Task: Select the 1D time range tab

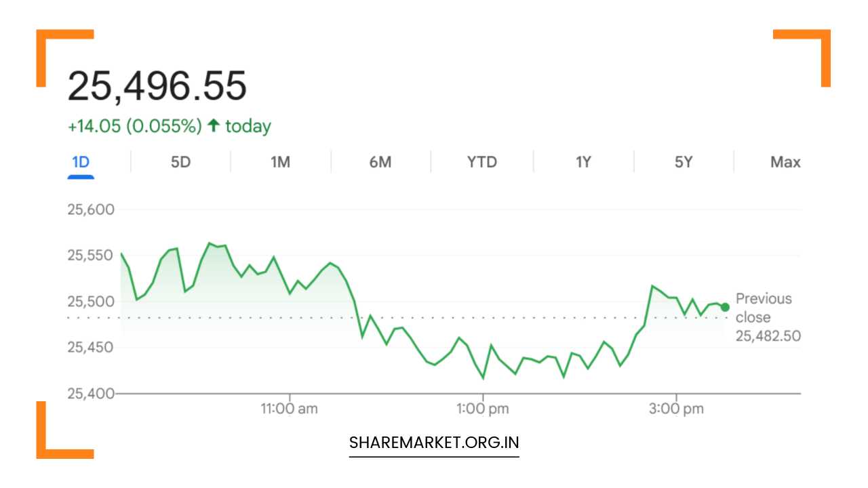Action: click(x=81, y=162)
